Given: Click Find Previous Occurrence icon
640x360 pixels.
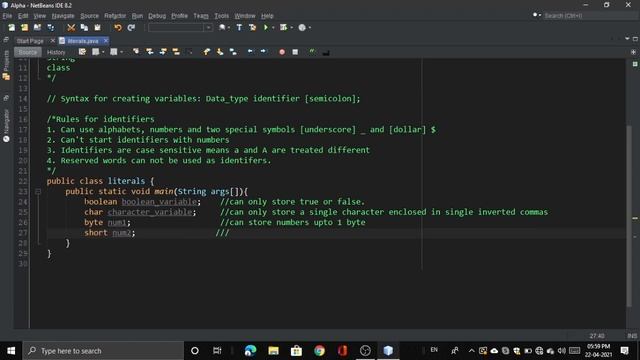Looking at the screenshot, I should pos(149,52).
